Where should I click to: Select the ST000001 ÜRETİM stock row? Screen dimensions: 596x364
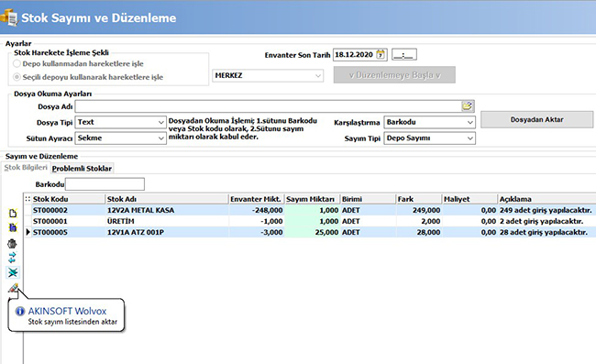pyautogui.click(x=310, y=221)
